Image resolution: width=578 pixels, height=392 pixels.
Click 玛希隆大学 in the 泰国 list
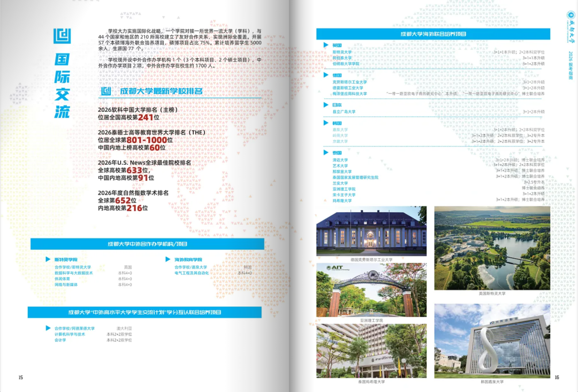coord(342,201)
